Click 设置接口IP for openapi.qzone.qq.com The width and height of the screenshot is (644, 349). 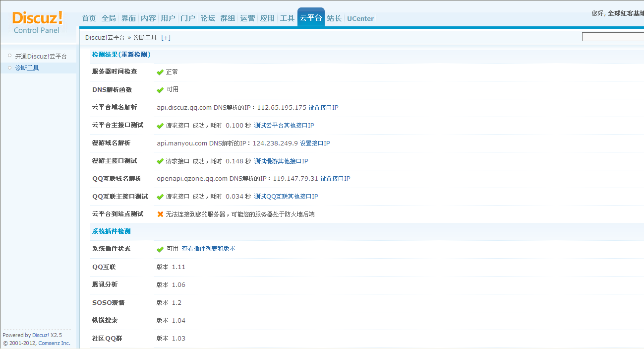[x=335, y=178]
